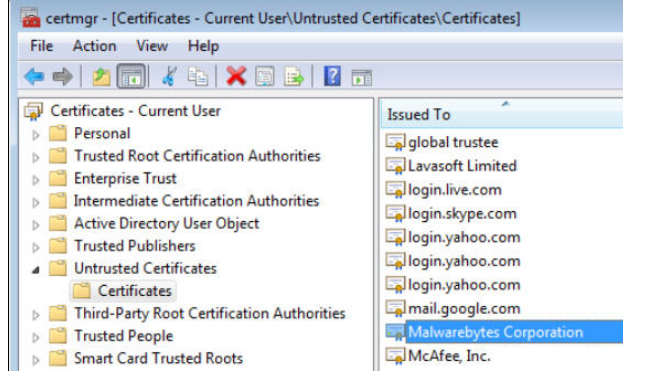
Task: Select Untrusted Certificates tree item
Action: [145, 268]
